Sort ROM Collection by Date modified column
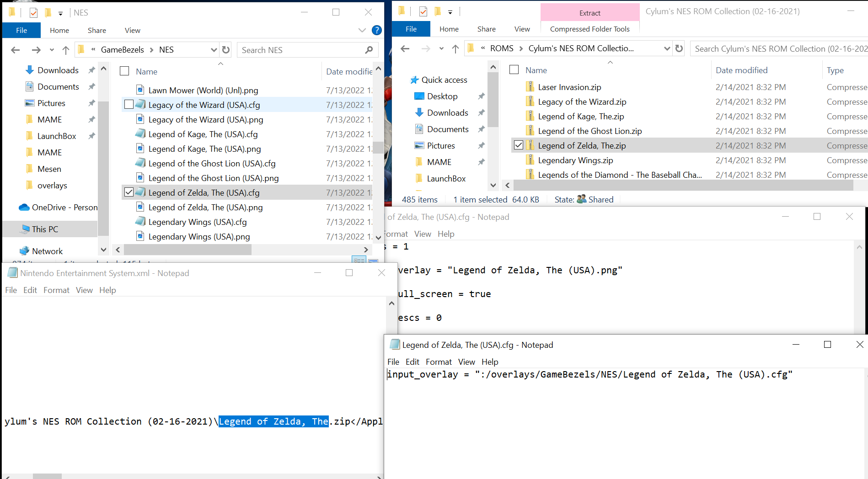The width and height of the screenshot is (868, 479). (741, 70)
